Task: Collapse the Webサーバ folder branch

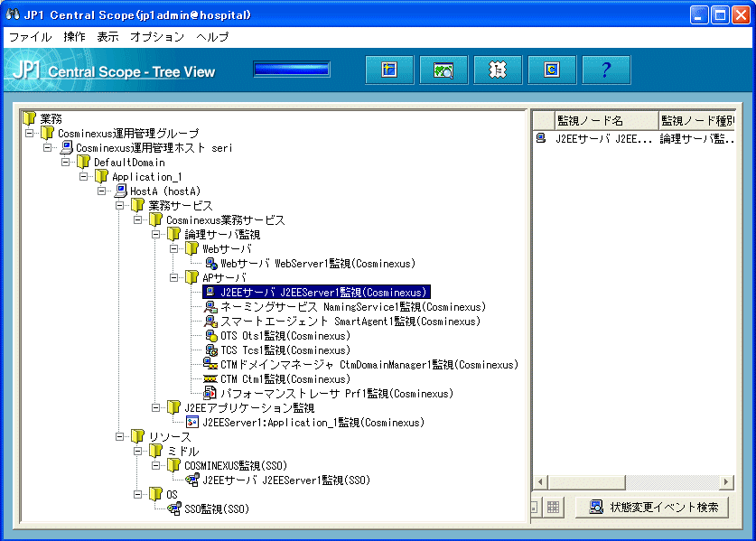Action: 174,248
